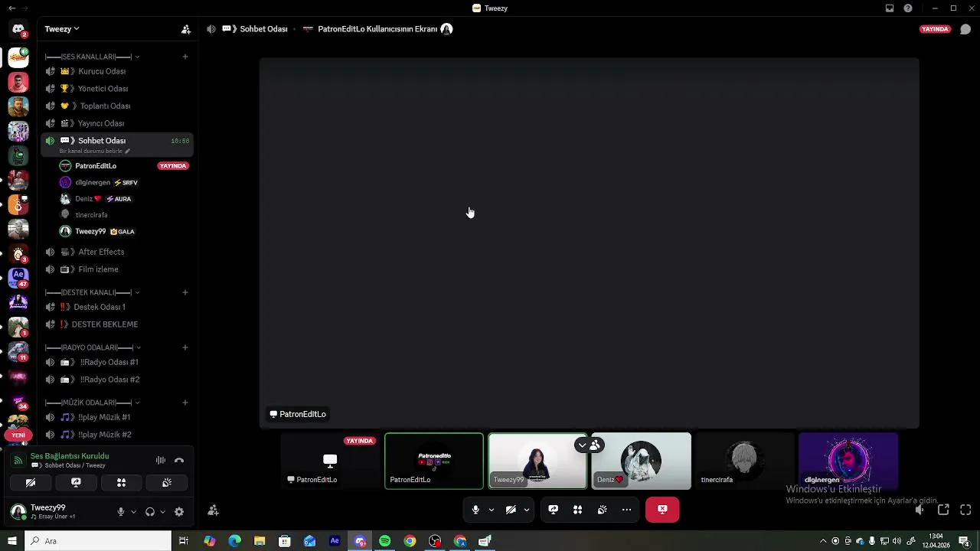The height and width of the screenshot is (551, 980).
Task: Stop watching stream with red button
Action: [x=662, y=510]
